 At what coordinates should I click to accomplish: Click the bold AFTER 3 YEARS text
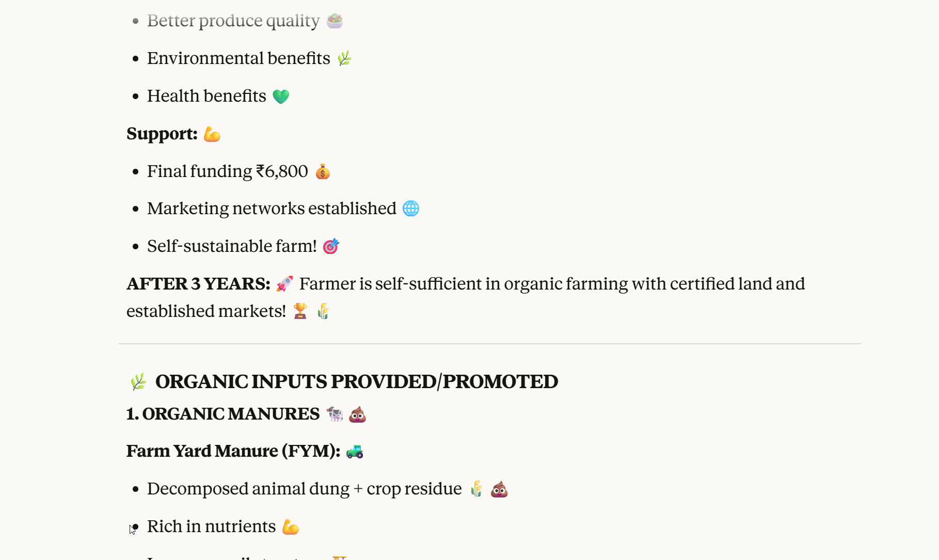pos(198,284)
